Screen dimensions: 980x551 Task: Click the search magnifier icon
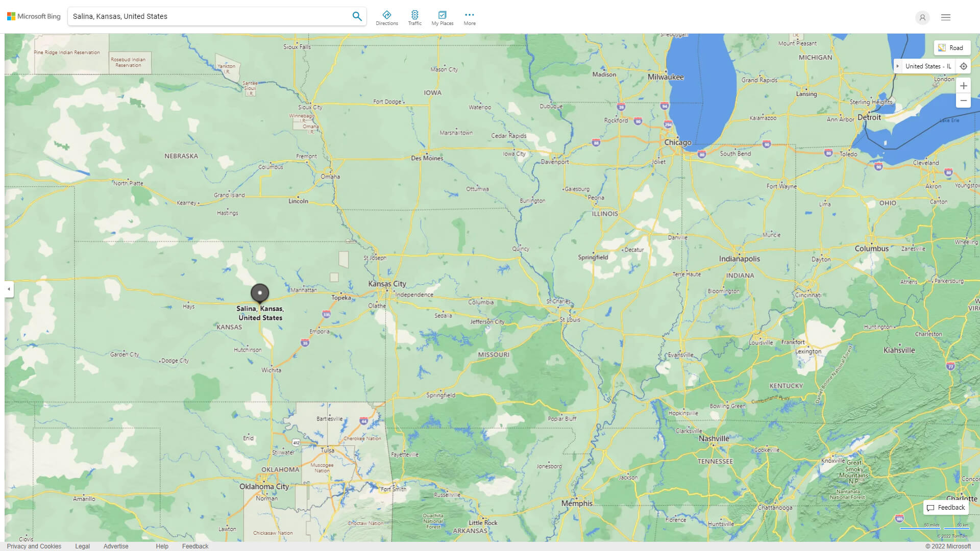point(357,16)
